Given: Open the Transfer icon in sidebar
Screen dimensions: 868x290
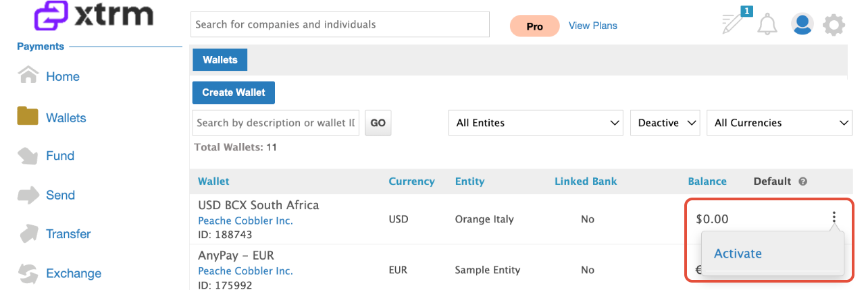Looking at the screenshot, I should click(x=28, y=233).
